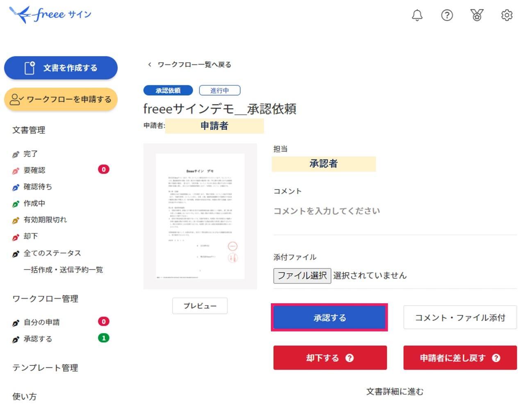The width and height of the screenshot is (532, 409).
Task: Click the pen icon beside 承認する sidebar item
Action: tap(16, 339)
